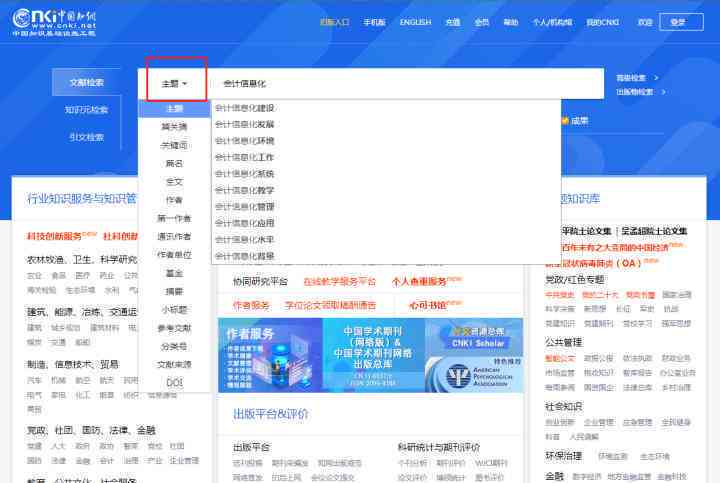720x483 pixels.
Task: Select 篇名 in the field list
Action: (x=174, y=163)
